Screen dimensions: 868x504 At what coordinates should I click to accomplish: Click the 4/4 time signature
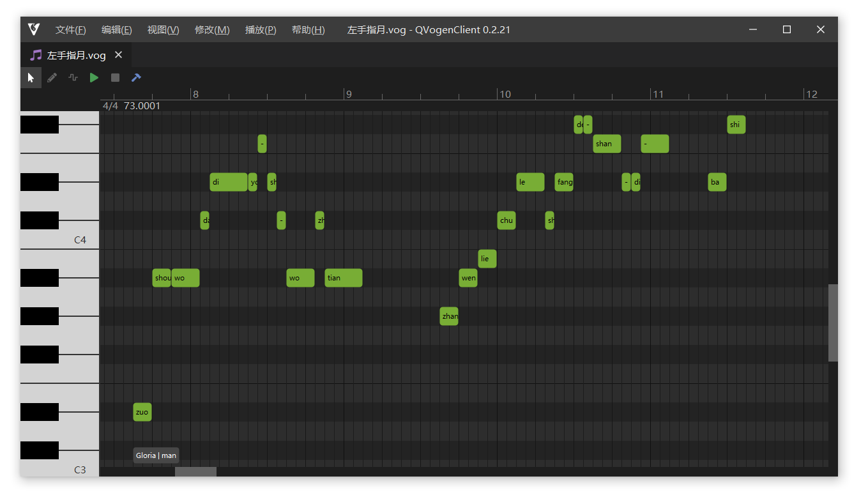click(x=110, y=106)
